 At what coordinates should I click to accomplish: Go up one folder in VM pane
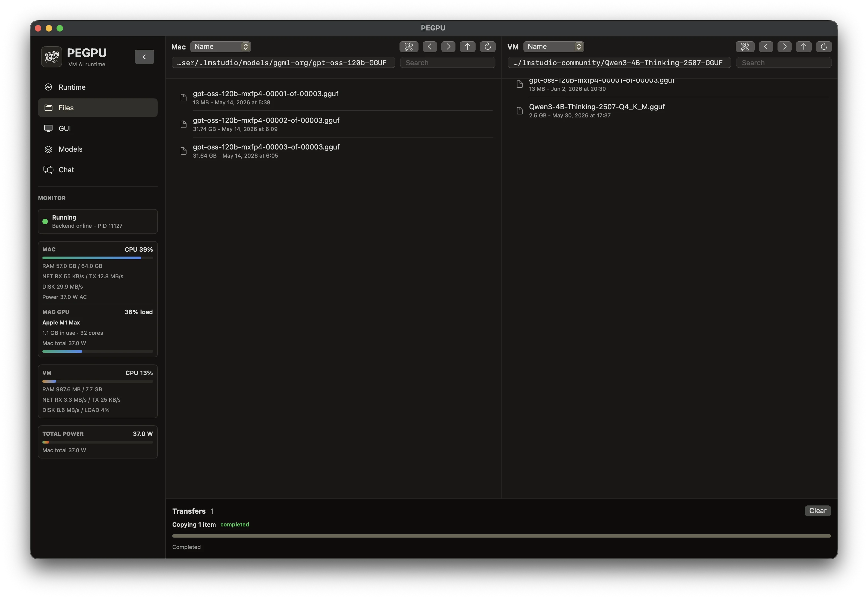[x=804, y=46]
